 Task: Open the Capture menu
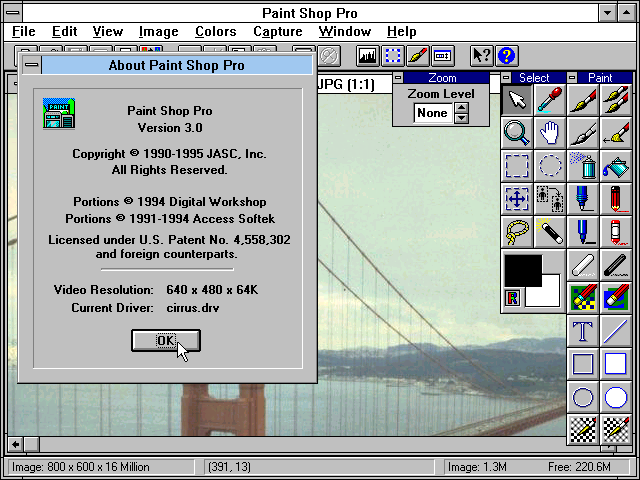pyautogui.click(x=278, y=31)
